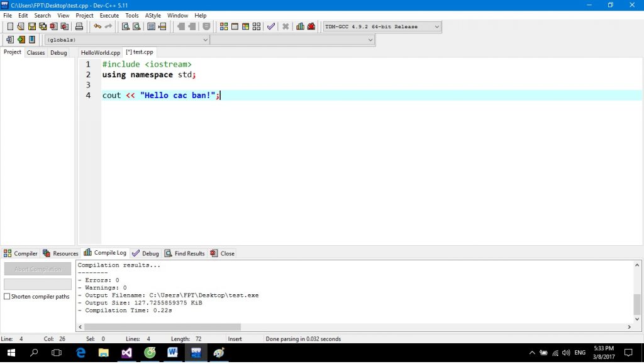Rebuild all project files

pos(257,26)
